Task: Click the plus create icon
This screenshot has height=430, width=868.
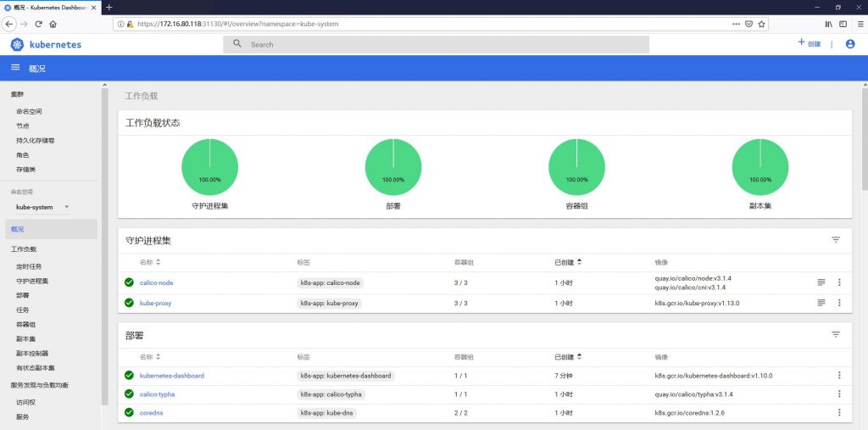Action: [x=801, y=42]
